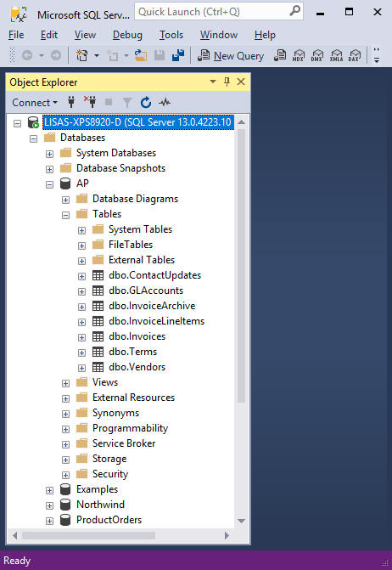This screenshot has height=570, width=392.
Task: Expand the Database Diagrams folder
Action: point(65,200)
